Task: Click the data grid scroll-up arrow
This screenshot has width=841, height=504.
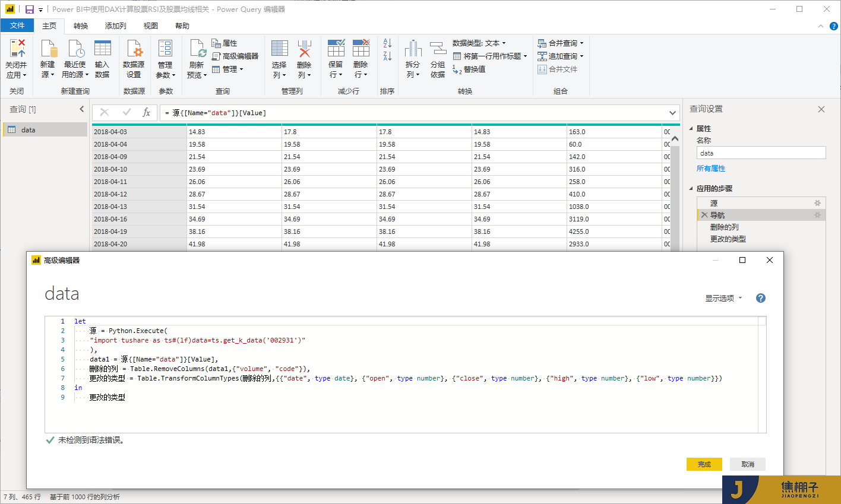Action: pyautogui.click(x=675, y=138)
